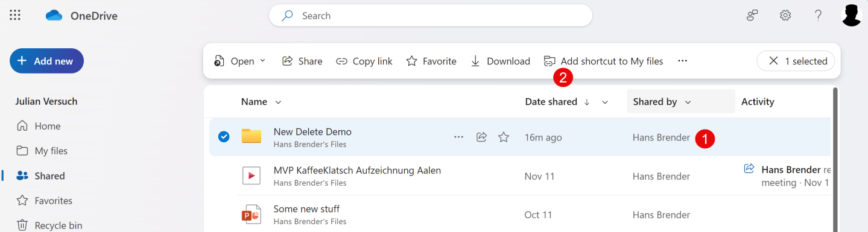
Task: Open Some new stuff presentation
Action: point(306,209)
